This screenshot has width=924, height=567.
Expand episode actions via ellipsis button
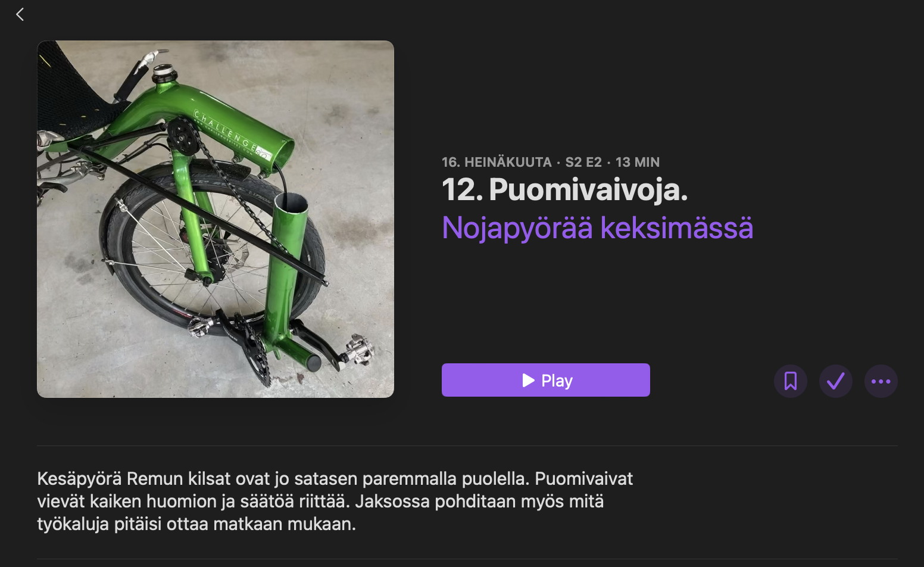[x=881, y=381]
